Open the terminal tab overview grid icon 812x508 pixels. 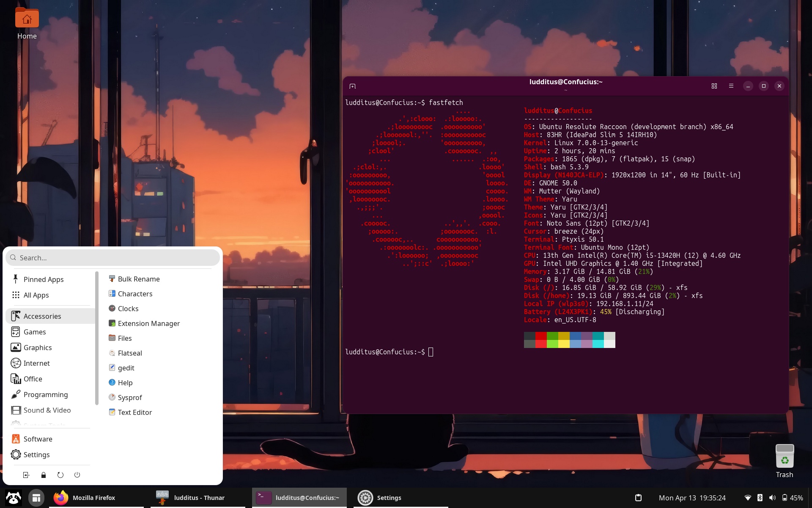[714, 86]
